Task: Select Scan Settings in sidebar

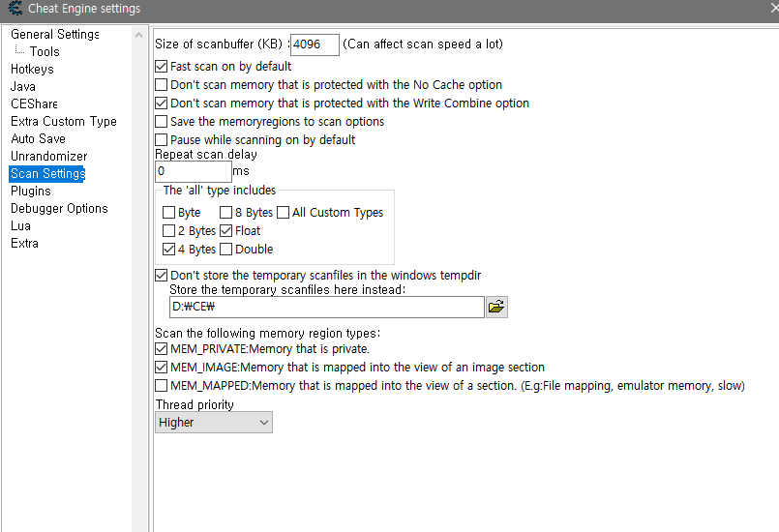Action: coord(47,174)
